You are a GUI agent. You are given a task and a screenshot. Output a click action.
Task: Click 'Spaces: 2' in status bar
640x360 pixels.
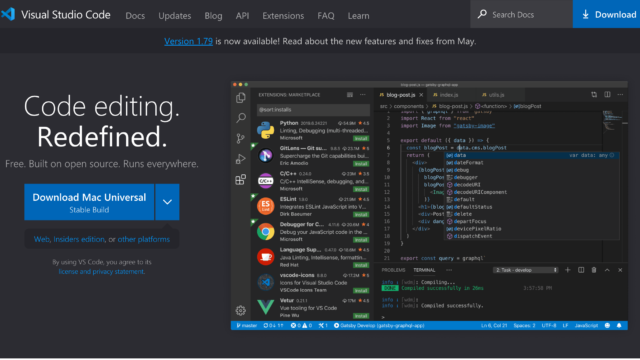[524, 325]
